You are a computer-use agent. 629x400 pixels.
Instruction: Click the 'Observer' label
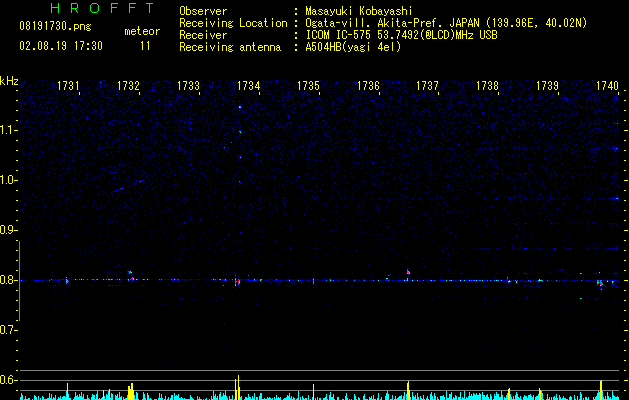pos(203,11)
